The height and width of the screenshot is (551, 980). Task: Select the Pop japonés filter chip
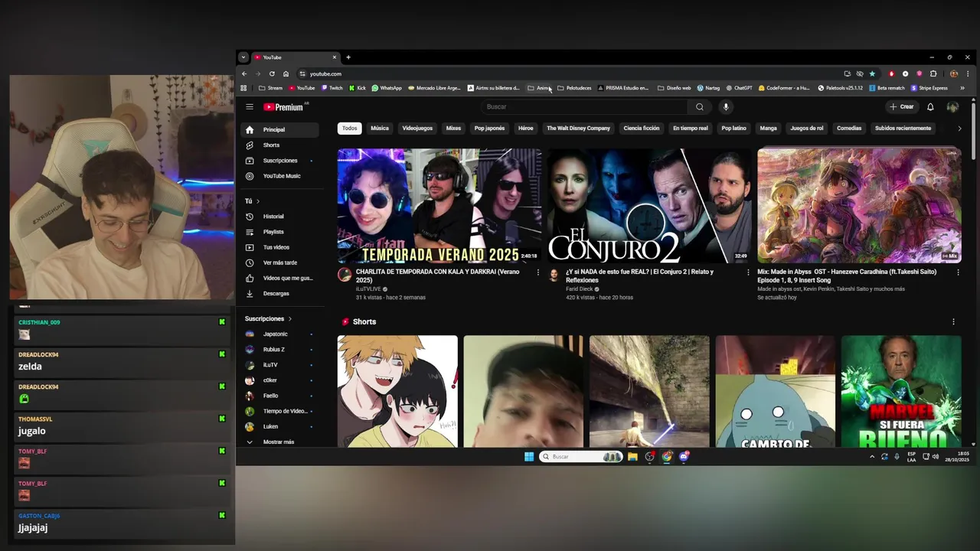[x=489, y=129]
